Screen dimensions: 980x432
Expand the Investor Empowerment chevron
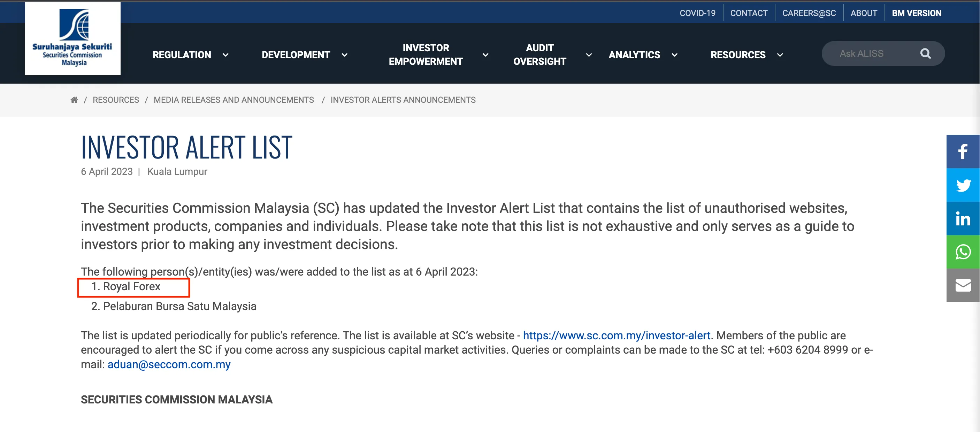pyautogui.click(x=485, y=55)
